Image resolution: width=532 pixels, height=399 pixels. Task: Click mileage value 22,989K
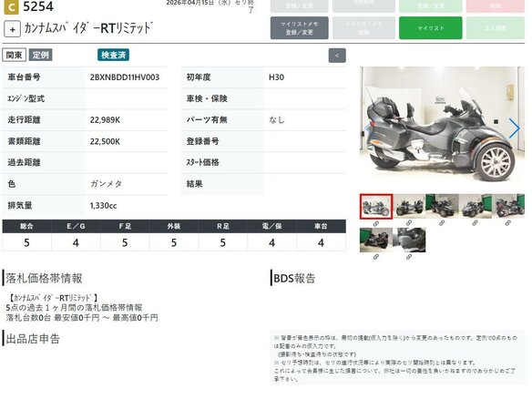coord(105,120)
